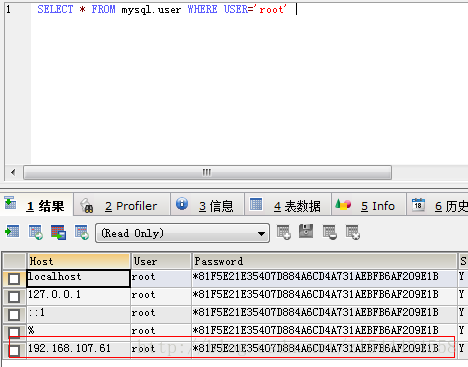Click the root user cell in localhost row
This screenshot has width=468, height=367.
coord(161,278)
